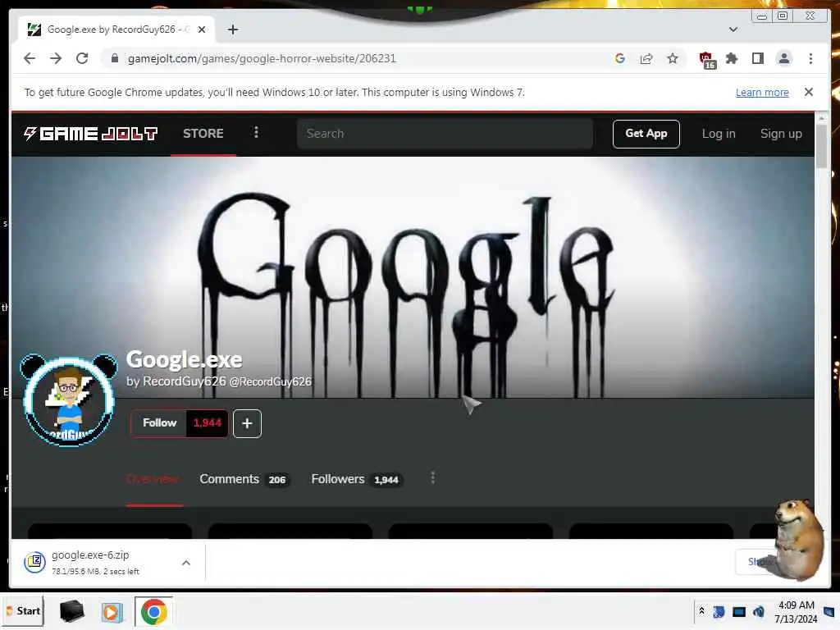Follow the Google.exe game

[159, 422]
